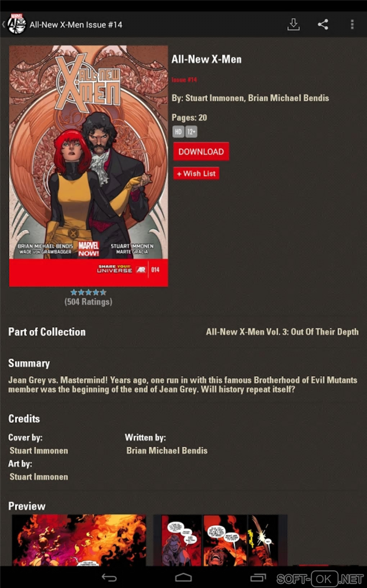The height and width of the screenshot is (588, 367).
Task: Click the red DOWNLOAD button
Action: pyautogui.click(x=201, y=152)
